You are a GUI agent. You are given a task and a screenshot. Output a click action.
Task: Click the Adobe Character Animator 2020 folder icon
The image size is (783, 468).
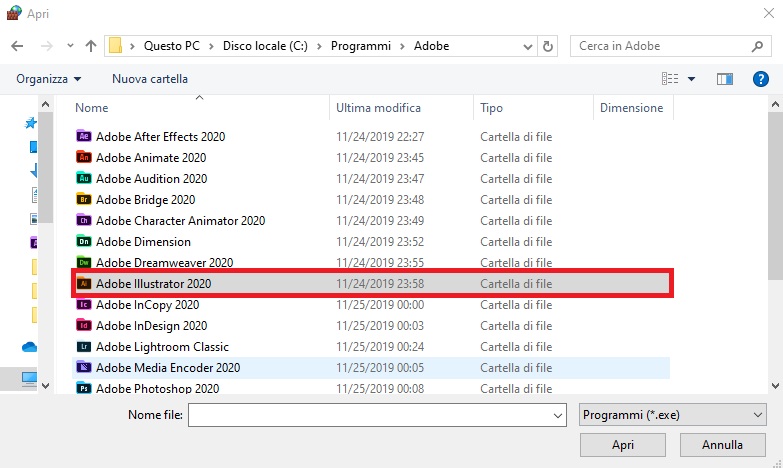click(x=83, y=220)
